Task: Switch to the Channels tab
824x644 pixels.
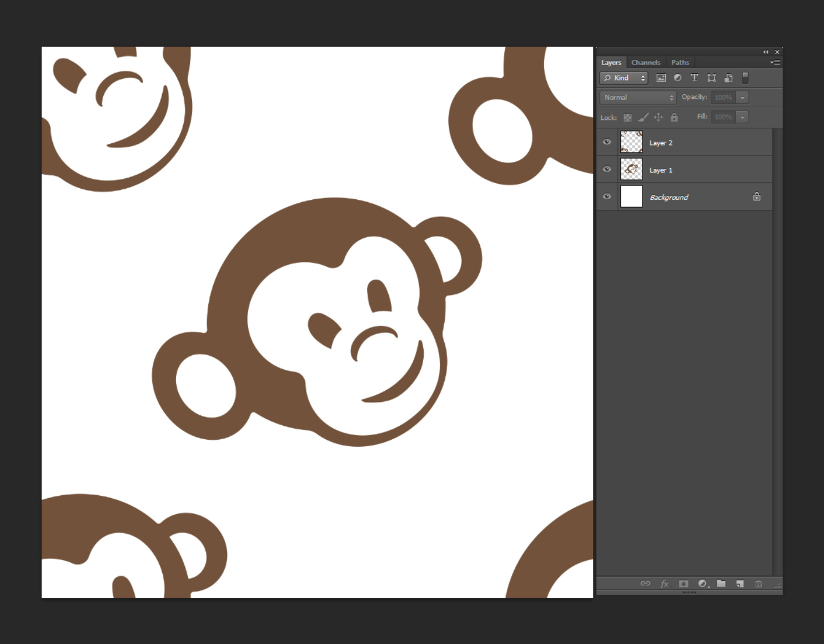Action: [x=646, y=62]
